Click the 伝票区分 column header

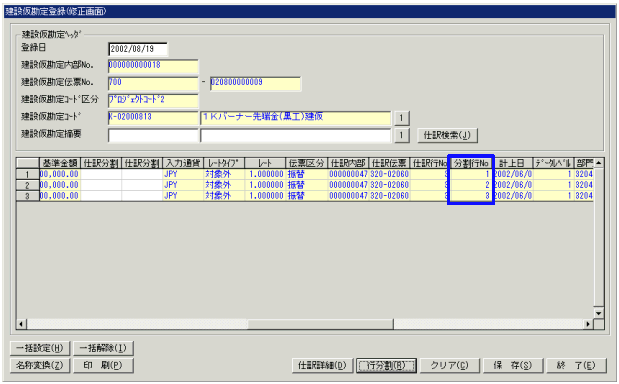click(x=307, y=163)
